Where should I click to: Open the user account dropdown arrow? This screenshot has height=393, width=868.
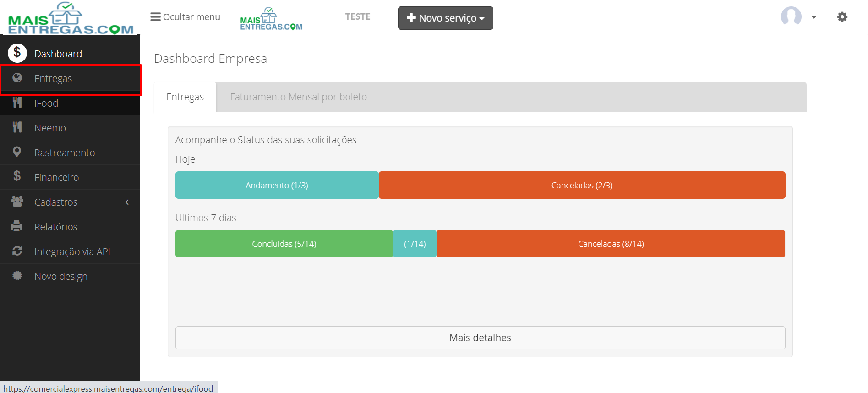pos(814,17)
